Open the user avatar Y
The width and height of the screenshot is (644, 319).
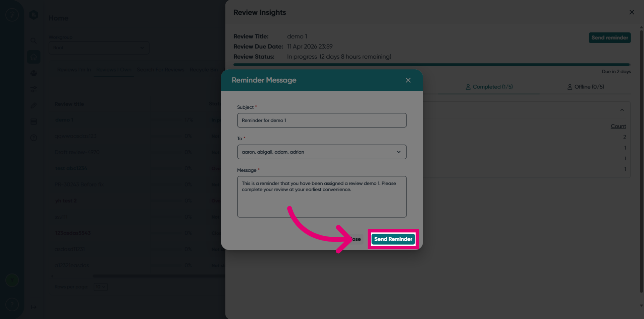pos(12,280)
